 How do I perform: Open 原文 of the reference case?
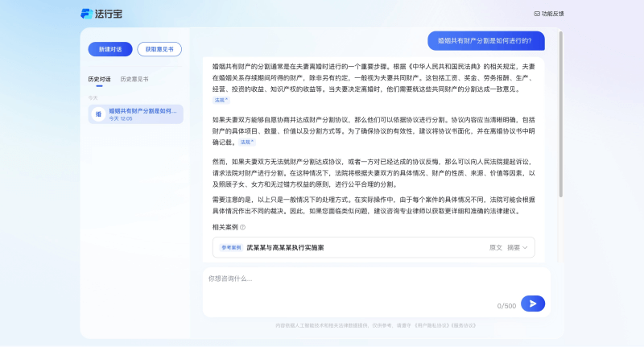pyautogui.click(x=496, y=248)
